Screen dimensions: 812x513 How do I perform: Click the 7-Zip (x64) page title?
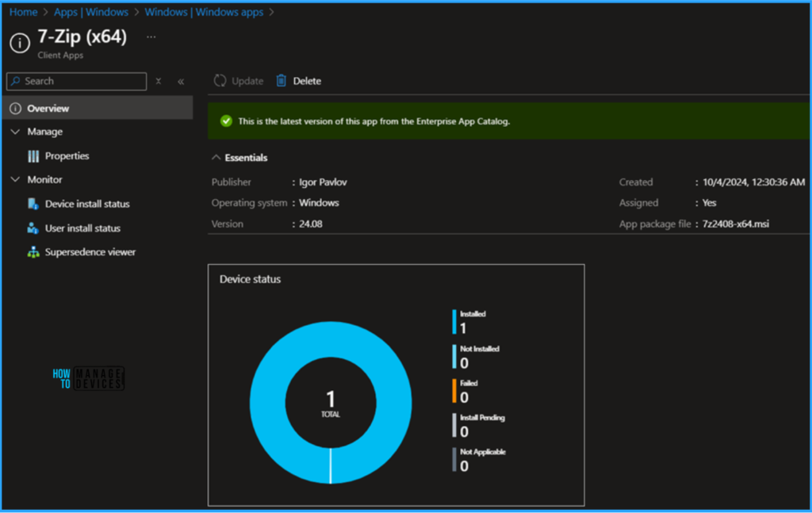[x=82, y=36]
